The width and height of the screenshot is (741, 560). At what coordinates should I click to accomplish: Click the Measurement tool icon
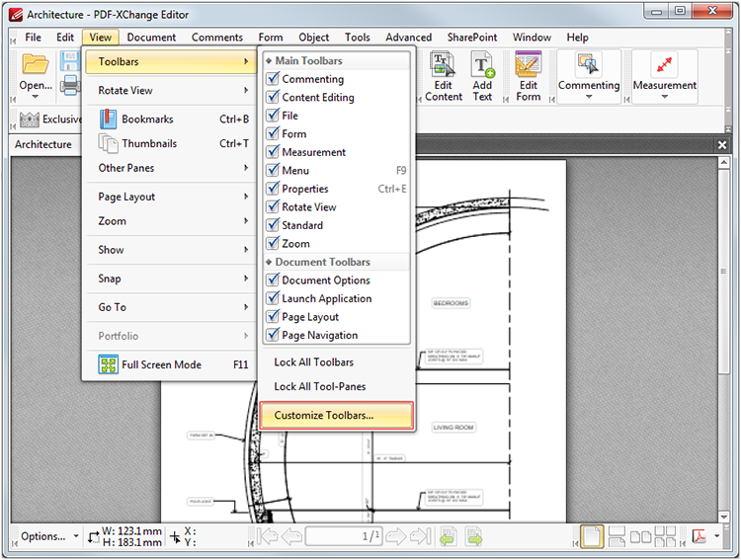pos(664,64)
